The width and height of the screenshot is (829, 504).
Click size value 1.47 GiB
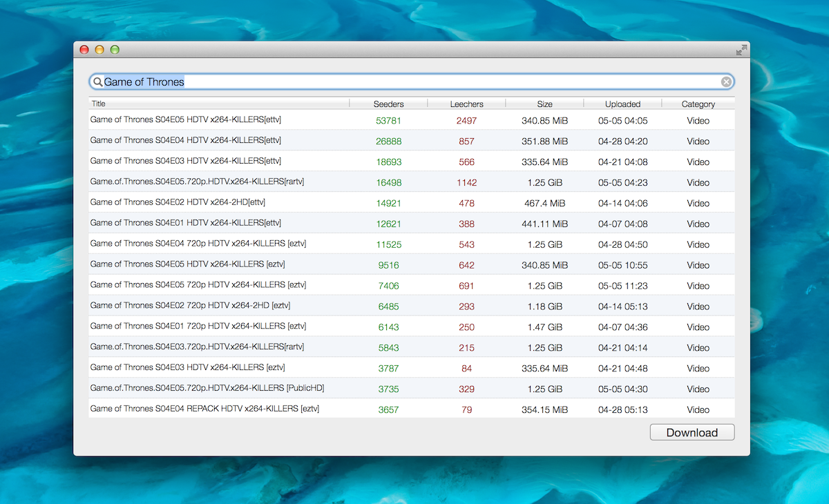point(545,327)
